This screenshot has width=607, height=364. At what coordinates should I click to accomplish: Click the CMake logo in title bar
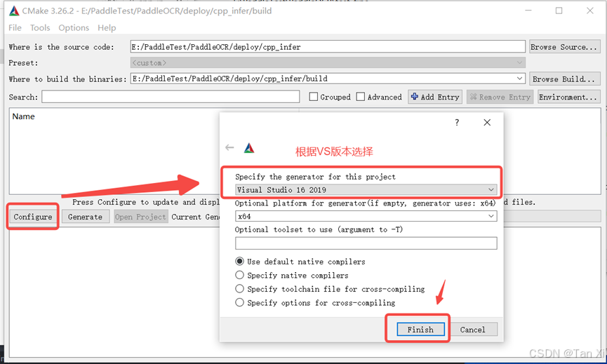[14, 11]
